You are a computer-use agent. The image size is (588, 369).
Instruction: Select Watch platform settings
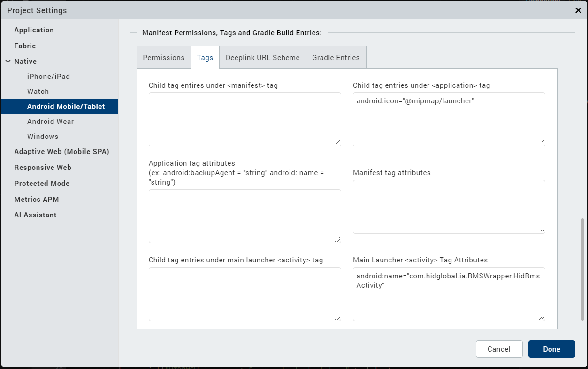pyautogui.click(x=38, y=91)
